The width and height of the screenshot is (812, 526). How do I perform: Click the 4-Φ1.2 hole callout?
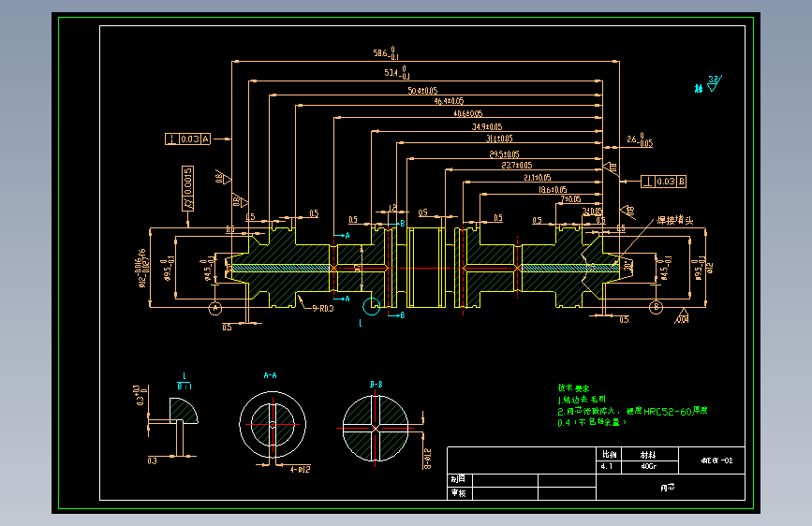[x=301, y=470]
